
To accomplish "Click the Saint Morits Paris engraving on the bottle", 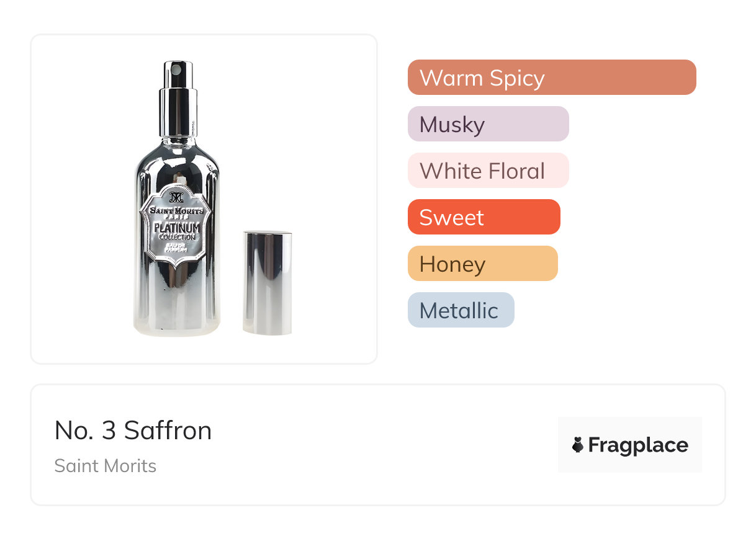I will [176, 212].
